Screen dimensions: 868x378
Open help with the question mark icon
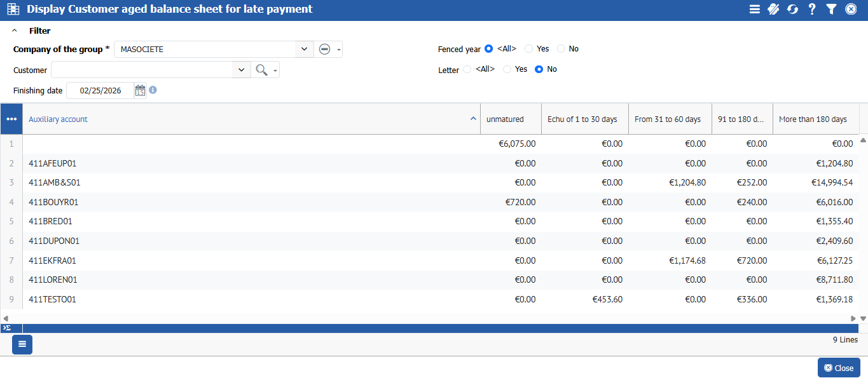(812, 10)
